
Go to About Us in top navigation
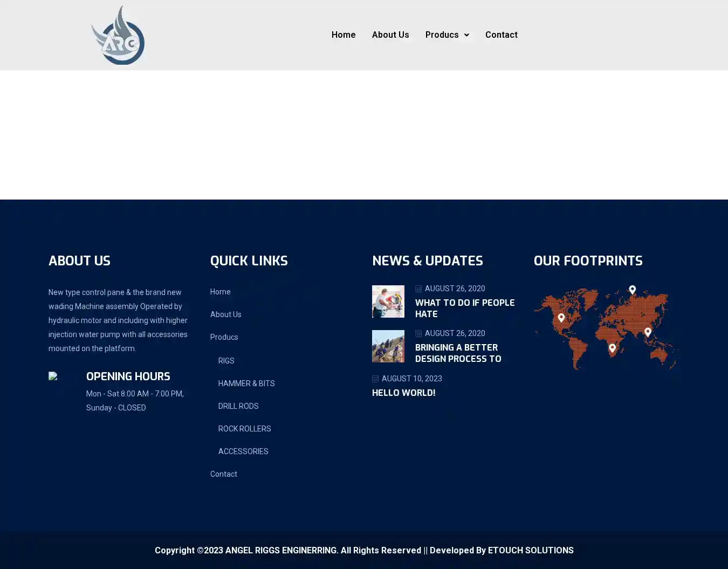(x=390, y=35)
